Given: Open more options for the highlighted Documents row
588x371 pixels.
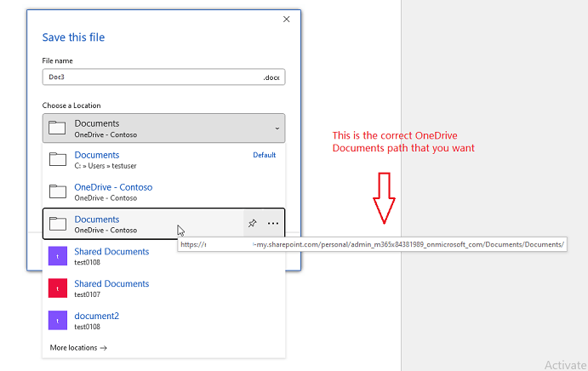Looking at the screenshot, I should [x=273, y=223].
